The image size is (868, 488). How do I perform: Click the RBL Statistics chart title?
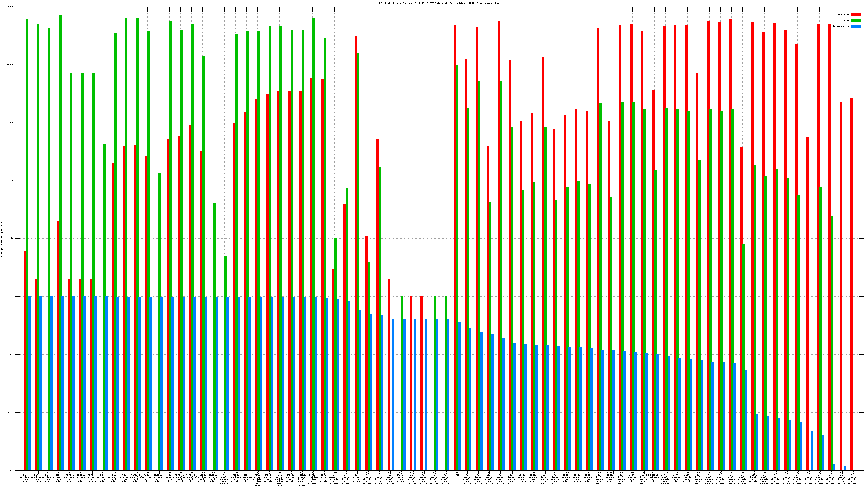[439, 3]
